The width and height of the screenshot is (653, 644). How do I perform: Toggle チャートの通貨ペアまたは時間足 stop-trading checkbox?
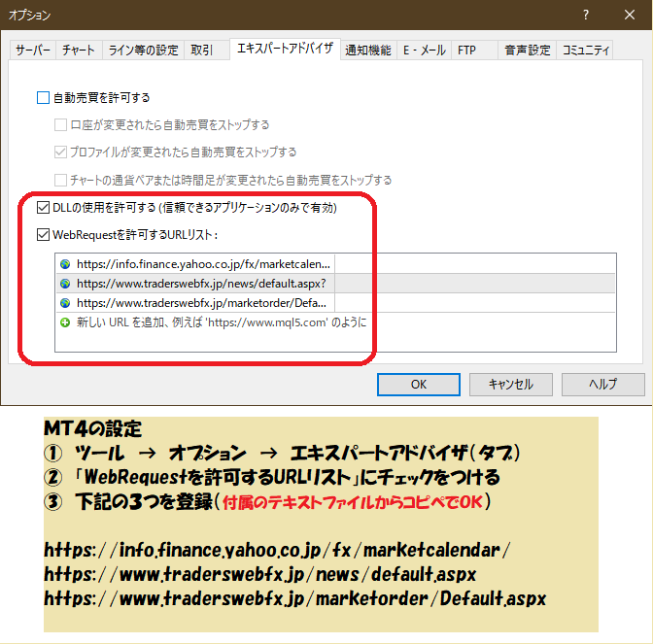point(61,180)
